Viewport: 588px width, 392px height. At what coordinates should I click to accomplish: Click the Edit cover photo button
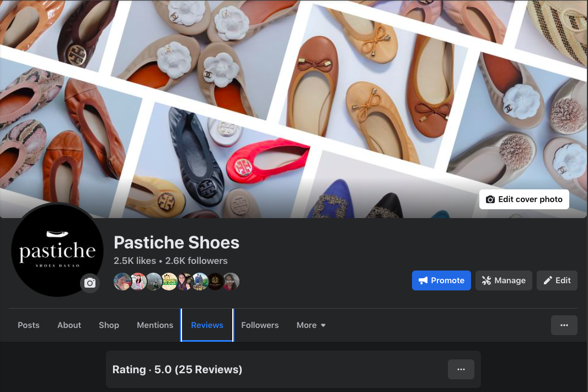pos(524,199)
